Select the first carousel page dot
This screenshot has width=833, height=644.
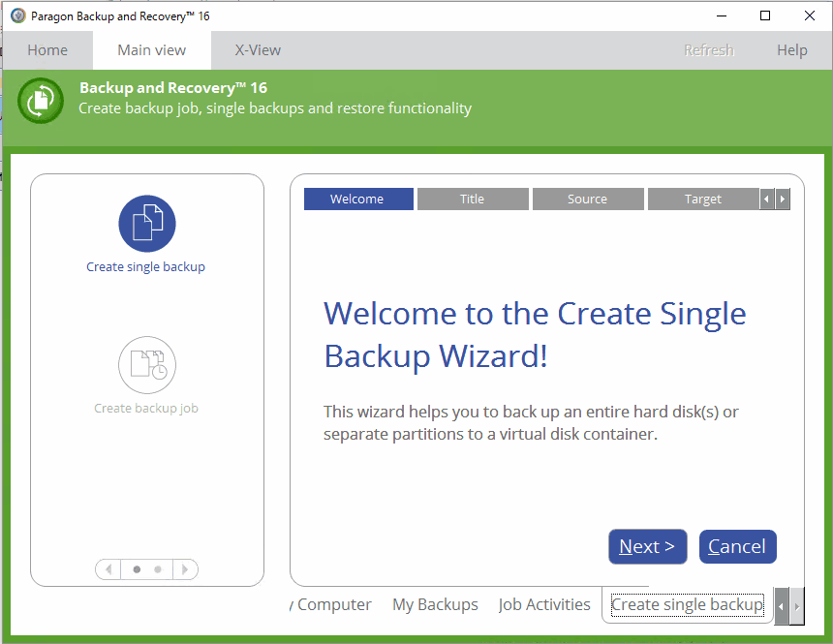[138, 569]
